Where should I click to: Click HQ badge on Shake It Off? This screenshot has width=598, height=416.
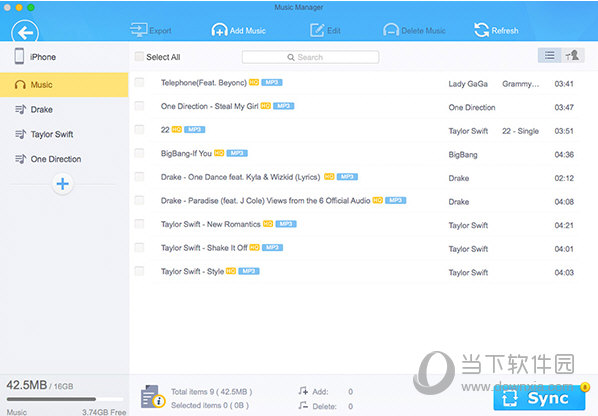click(254, 247)
